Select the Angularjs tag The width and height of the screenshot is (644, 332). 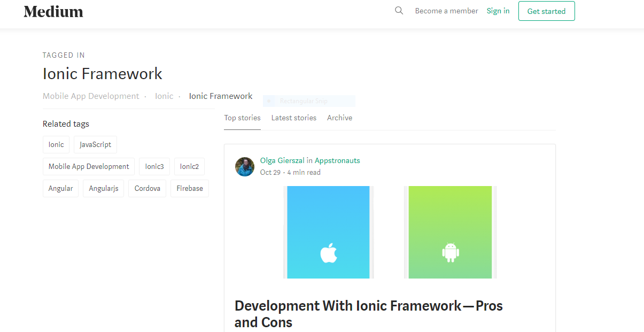[104, 188]
